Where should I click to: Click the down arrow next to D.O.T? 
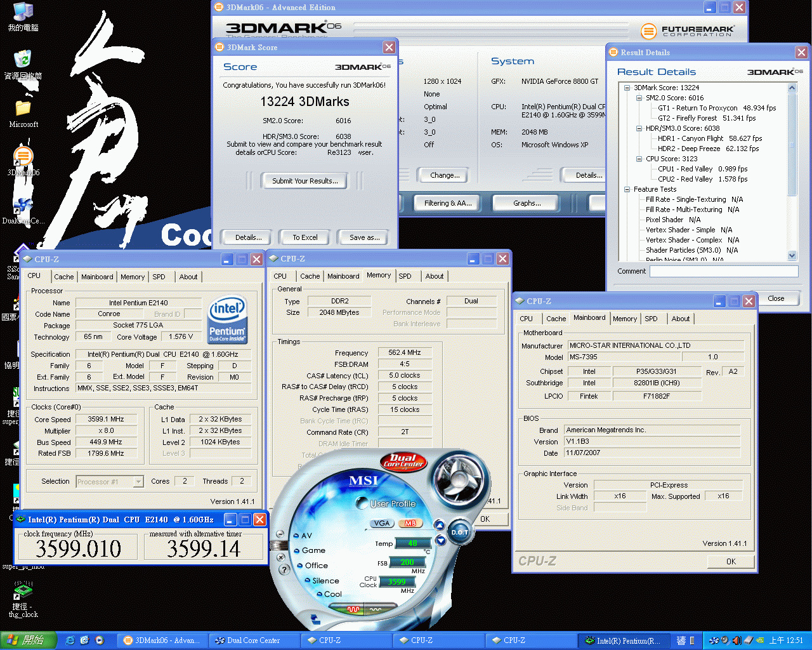pyautogui.click(x=440, y=540)
